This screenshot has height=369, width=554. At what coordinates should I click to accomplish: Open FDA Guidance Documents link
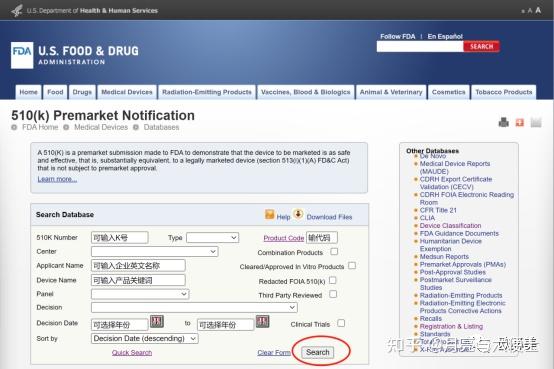click(459, 233)
